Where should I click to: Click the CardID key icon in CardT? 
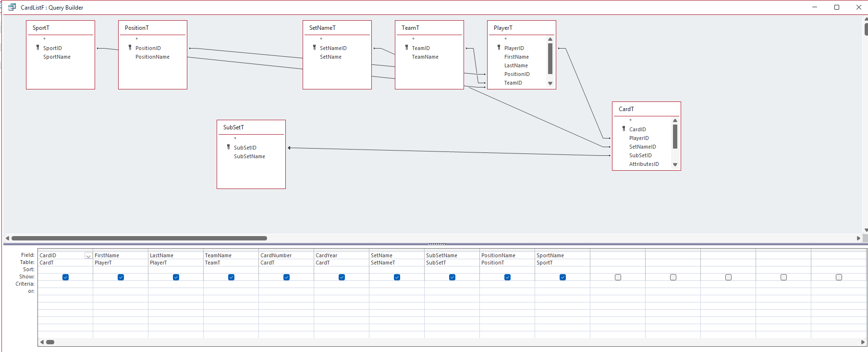pos(624,129)
